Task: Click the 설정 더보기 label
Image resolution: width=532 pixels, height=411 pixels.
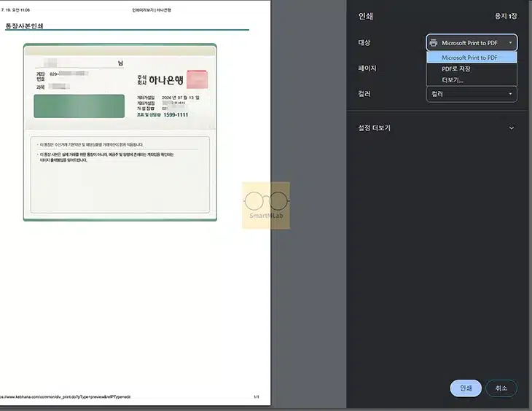Action: click(375, 128)
